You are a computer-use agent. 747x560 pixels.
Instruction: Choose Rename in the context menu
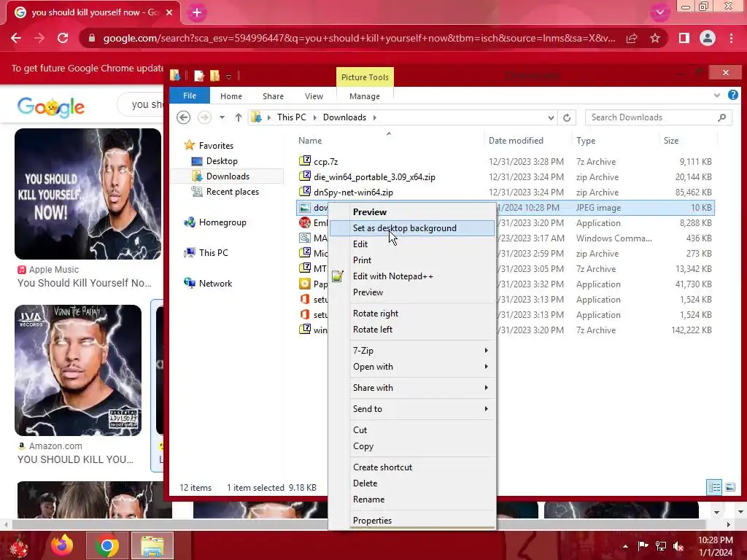412,499
